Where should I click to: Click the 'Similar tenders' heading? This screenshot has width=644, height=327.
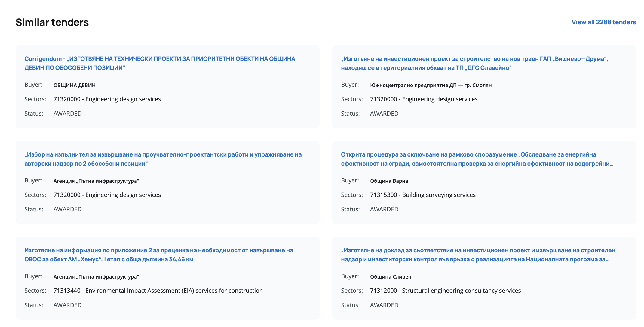pos(52,22)
